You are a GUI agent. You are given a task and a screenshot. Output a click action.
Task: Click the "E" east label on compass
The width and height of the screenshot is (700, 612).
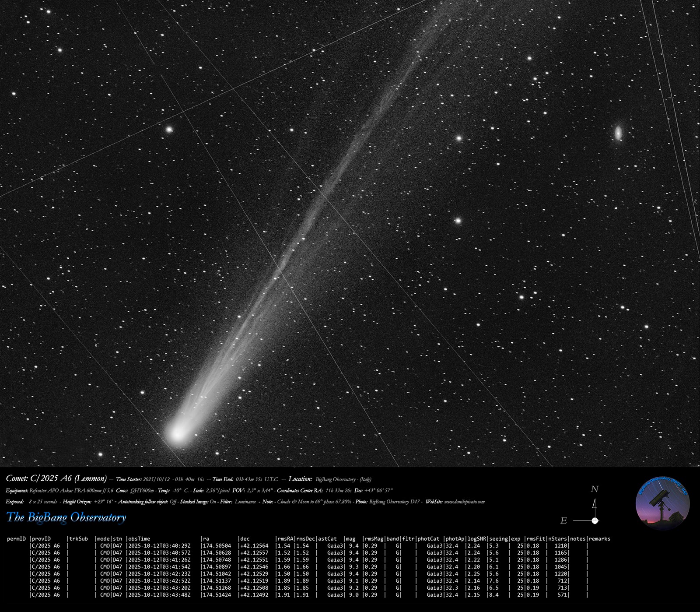[563, 521]
